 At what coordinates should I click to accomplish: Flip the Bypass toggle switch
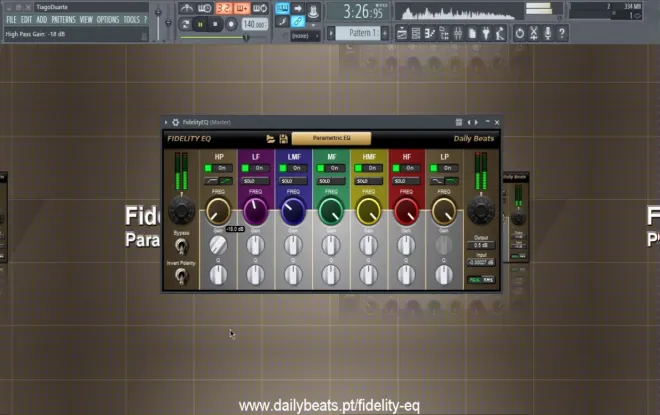181,246
